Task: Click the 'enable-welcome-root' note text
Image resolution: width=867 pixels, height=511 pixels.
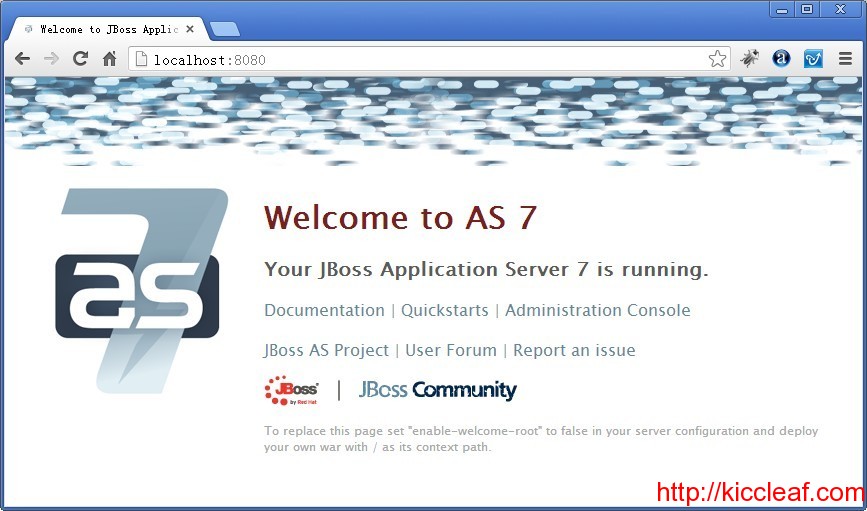Action: (541, 439)
